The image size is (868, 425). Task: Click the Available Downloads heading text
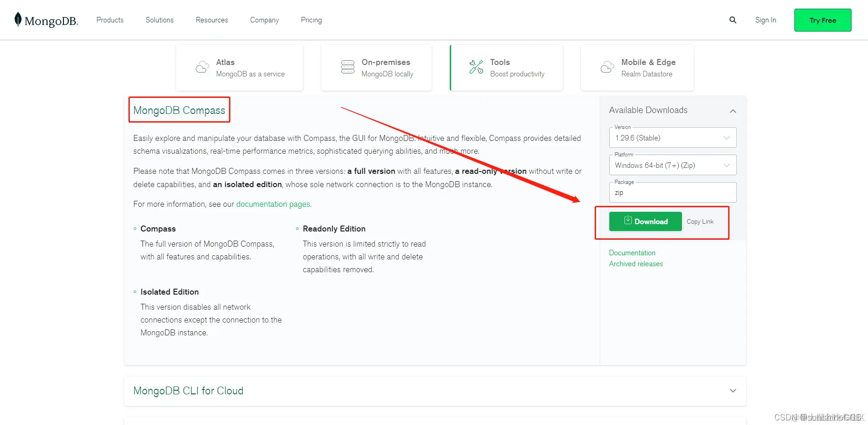tap(648, 110)
